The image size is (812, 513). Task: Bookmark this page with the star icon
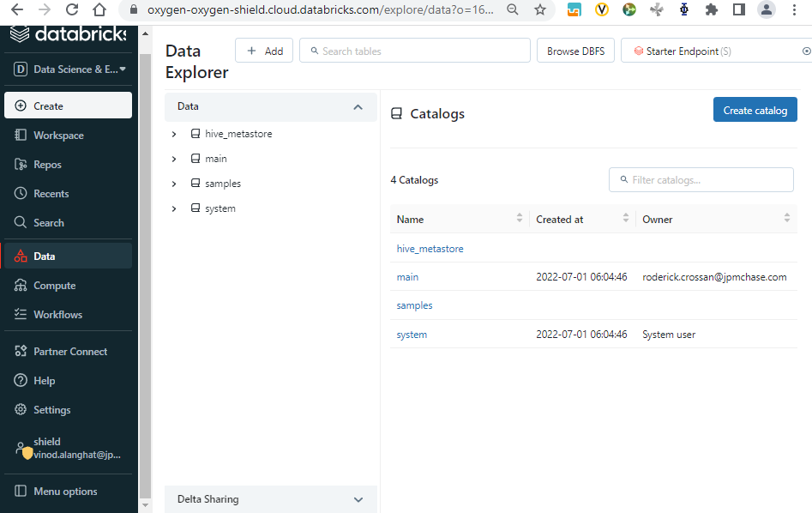click(540, 9)
